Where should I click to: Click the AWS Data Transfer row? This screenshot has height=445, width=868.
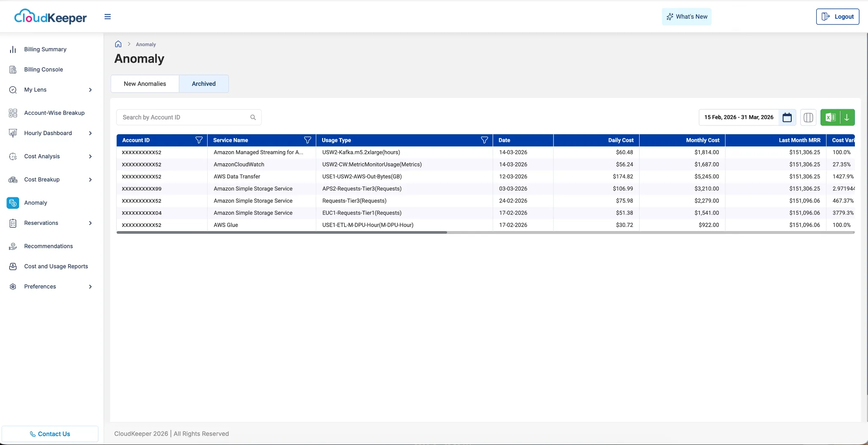coord(486,177)
